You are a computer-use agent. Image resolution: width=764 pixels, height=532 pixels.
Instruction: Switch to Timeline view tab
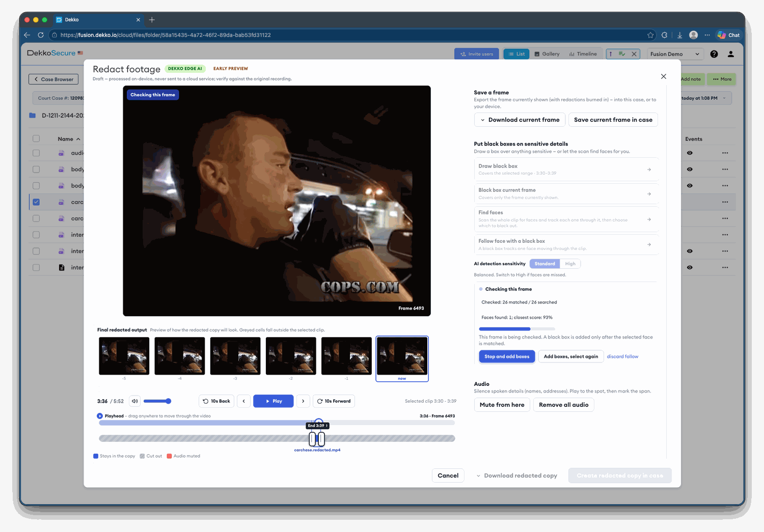tap(583, 54)
